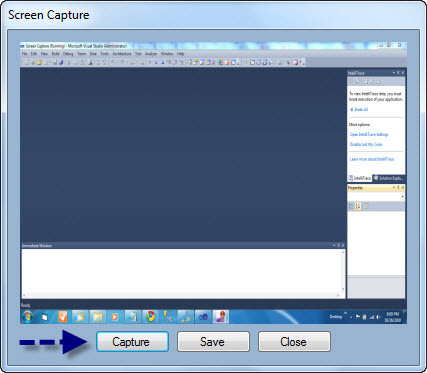The image size is (427, 373).
Task: Click Learn more about IntelliTrace link
Action: 372,159
